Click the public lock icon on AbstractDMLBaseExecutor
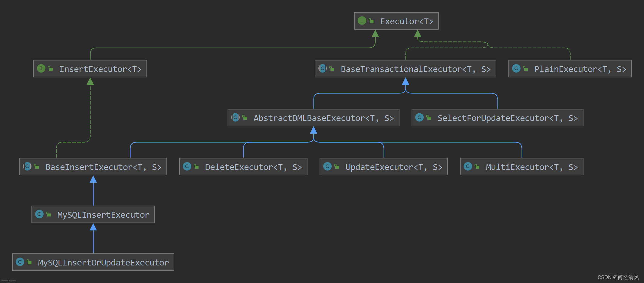Screen dimensions: 644x283 (x=245, y=118)
